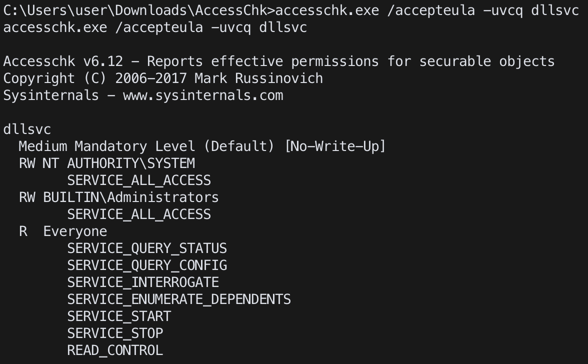Click the command prompt path C:\Users\user\Downloads\AccessChk

pyautogui.click(x=135, y=10)
